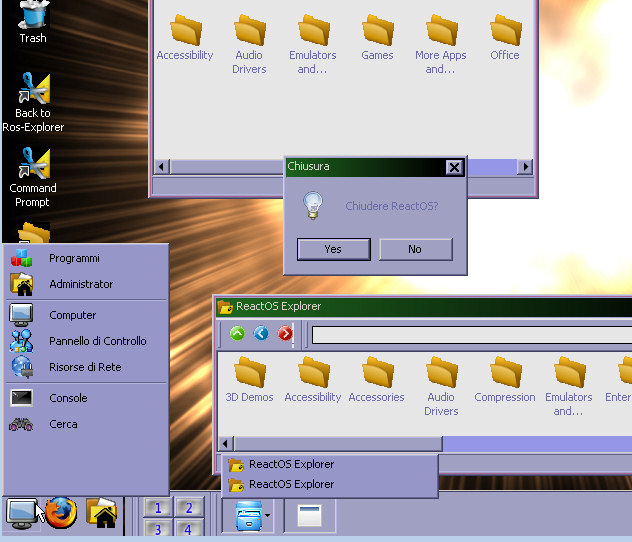Click the monitor start button on the taskbar
Screen dimensions: 632x542
tap(22, 514)
